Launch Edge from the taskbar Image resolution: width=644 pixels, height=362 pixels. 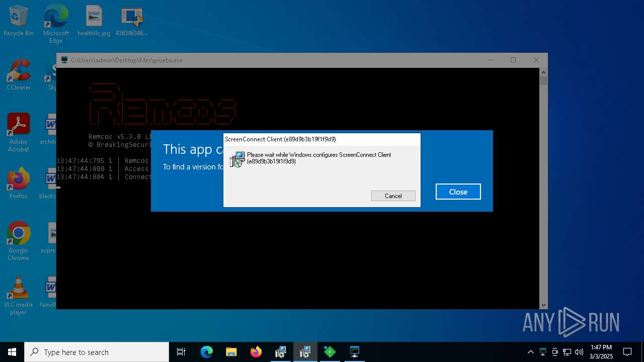[x=207, y=352]
